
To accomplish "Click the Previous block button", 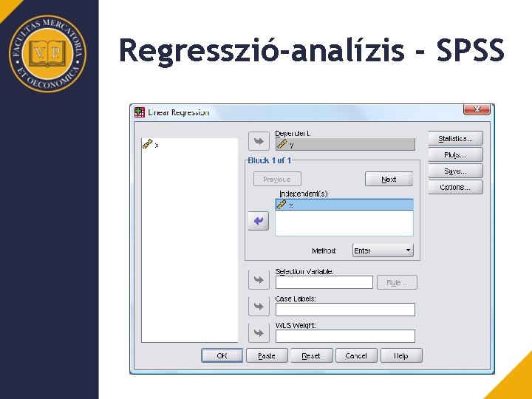I will point(277,179).
